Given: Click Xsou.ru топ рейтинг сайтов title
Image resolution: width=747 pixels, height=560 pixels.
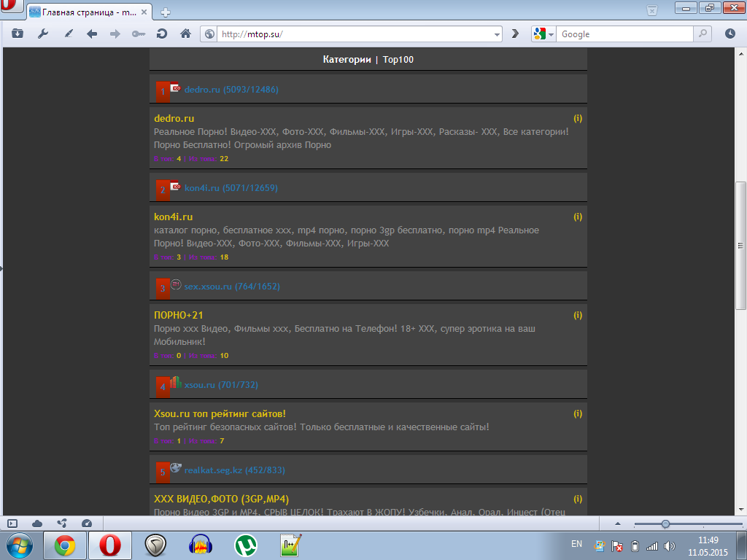Looking at the screenshot, I should [x=220, y=414].
